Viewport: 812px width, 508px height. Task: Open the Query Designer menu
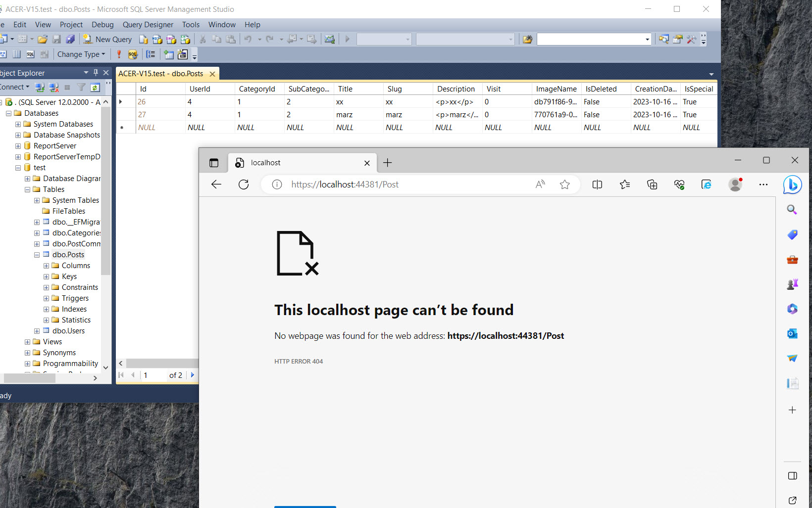coord(148,25)
